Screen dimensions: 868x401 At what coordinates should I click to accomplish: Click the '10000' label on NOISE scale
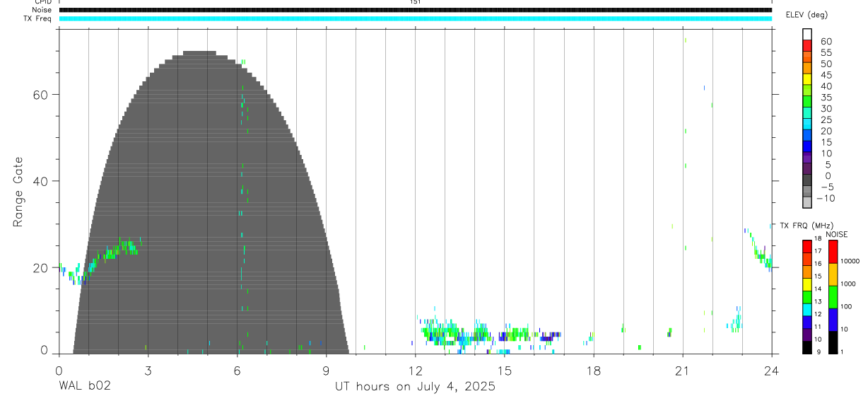[x=849, y=262]
